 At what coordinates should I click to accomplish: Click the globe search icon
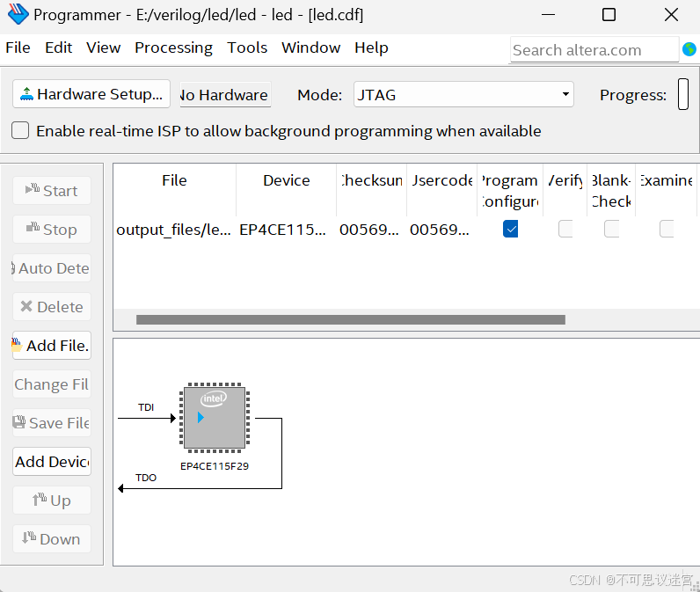tap(689, 49)
